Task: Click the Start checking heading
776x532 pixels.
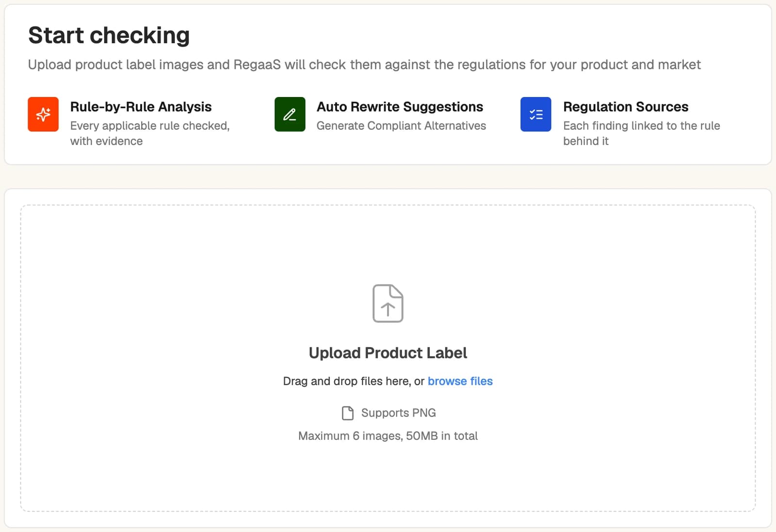Action: tap(109, 35)
